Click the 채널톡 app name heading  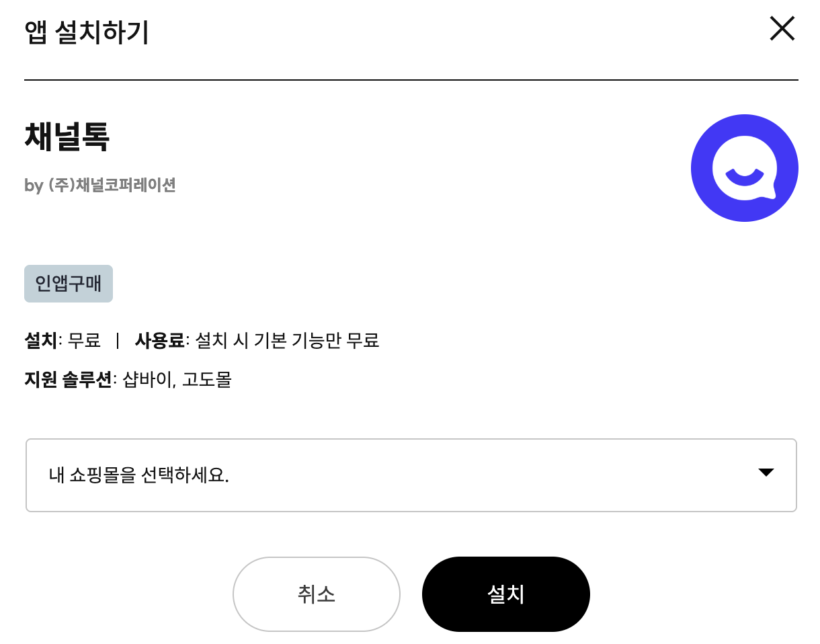click(67, 137)
